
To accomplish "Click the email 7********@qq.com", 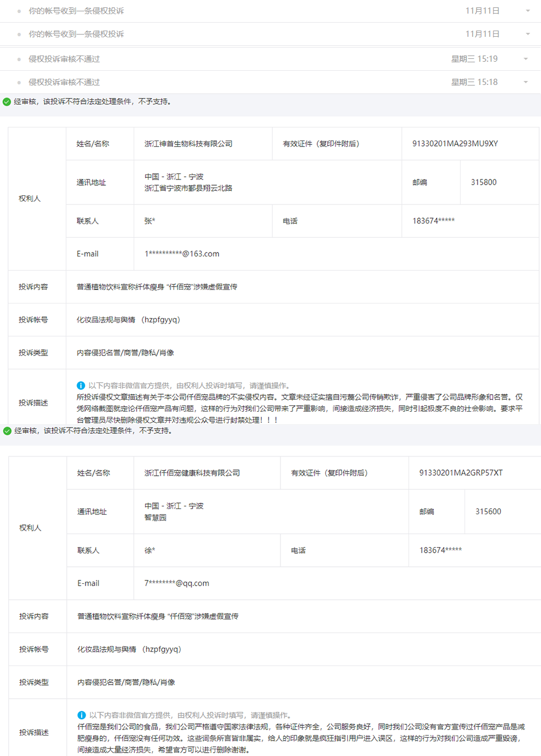I will pos(177,583).
